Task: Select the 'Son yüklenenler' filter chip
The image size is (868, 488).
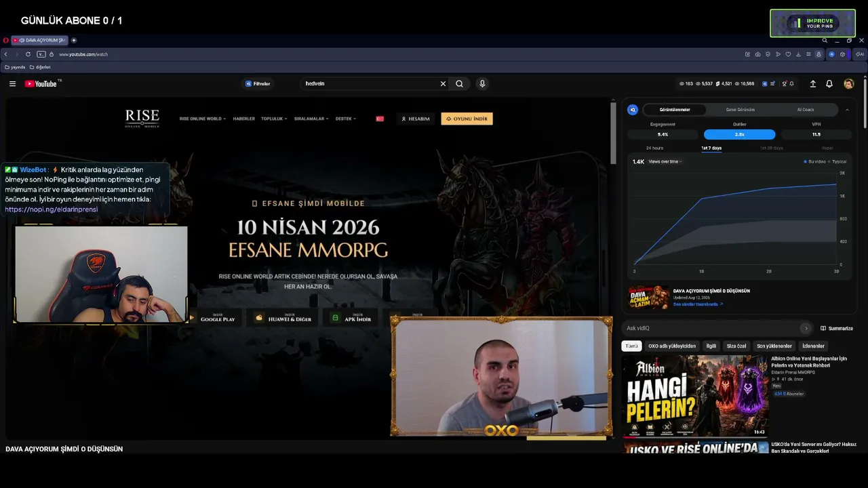Action: pyautogui.click(x=774, y=346)
